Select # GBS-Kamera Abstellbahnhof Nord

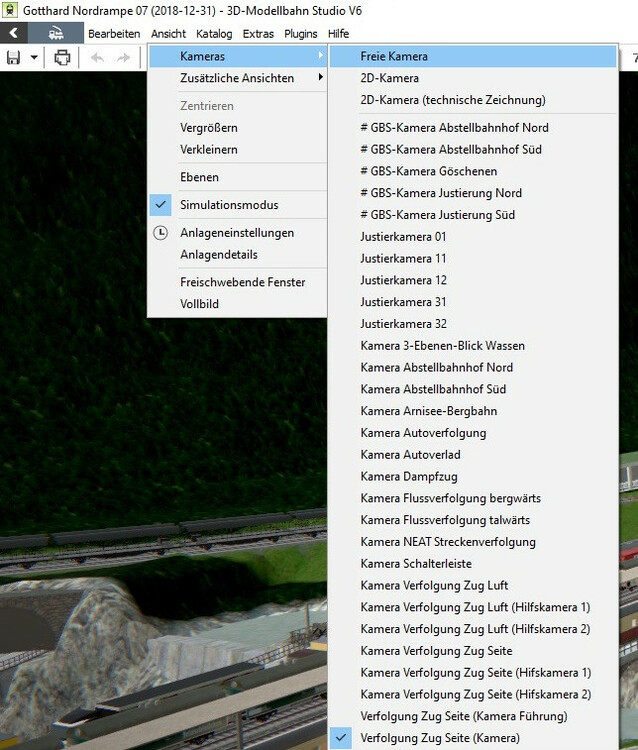(x=473, y=128)
